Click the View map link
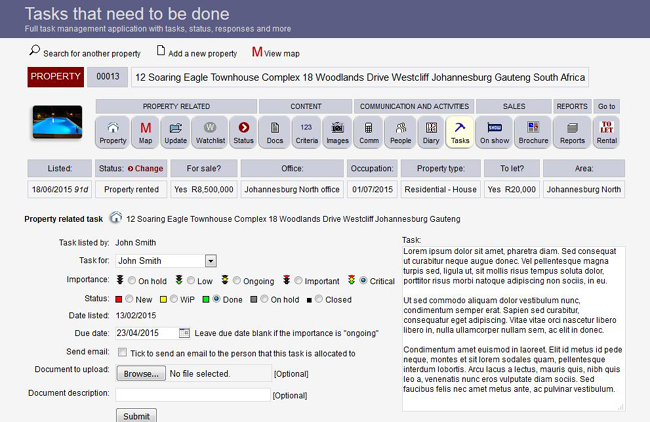Viewport: 650px width, 422px height. 282,53
